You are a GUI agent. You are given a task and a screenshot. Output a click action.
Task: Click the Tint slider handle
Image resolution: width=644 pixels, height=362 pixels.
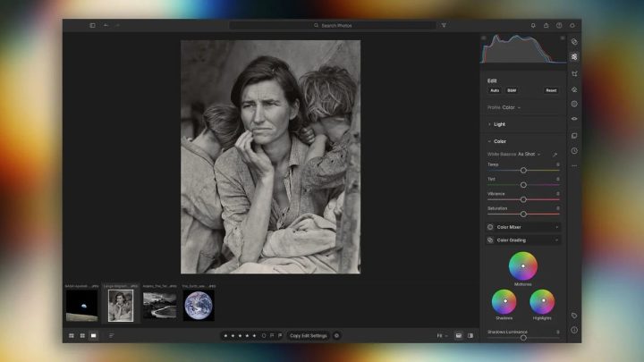523,185
